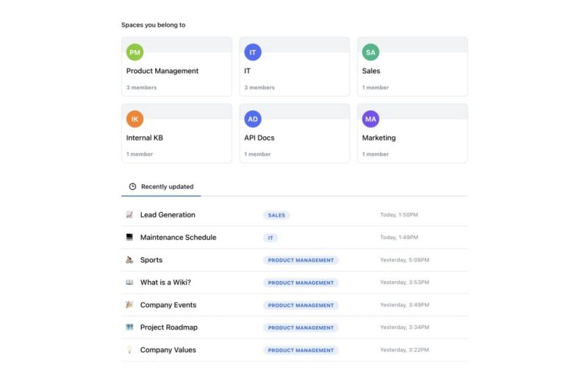Open the Project Roadmap page
This screenshot has width=588, height=368.
[x=169, y=328]
